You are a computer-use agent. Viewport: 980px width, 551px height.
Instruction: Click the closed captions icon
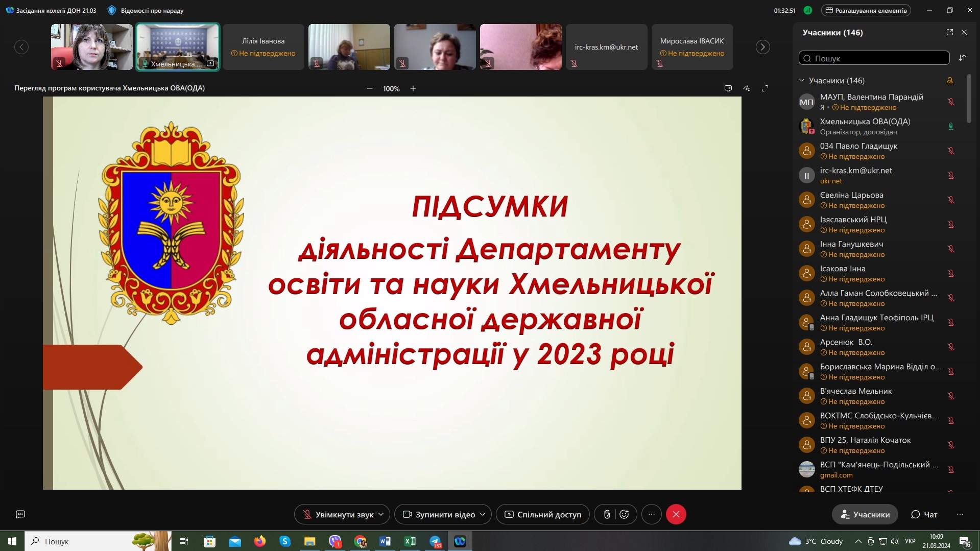pos(20,514)
